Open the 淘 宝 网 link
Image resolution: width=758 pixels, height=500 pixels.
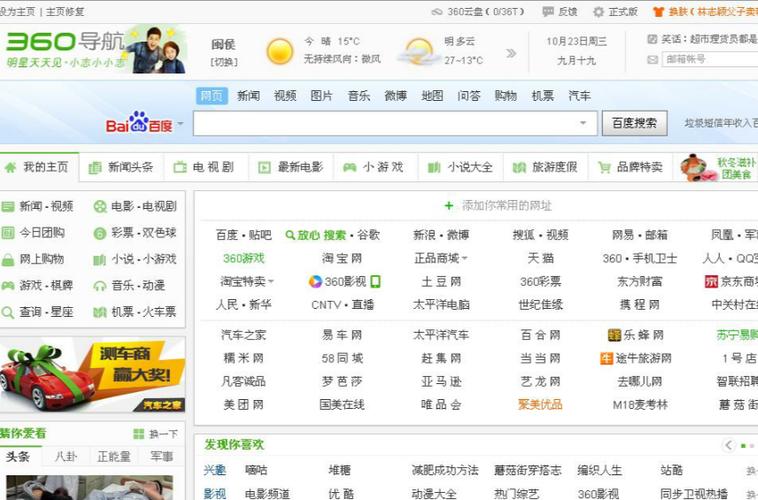(342, 259)
